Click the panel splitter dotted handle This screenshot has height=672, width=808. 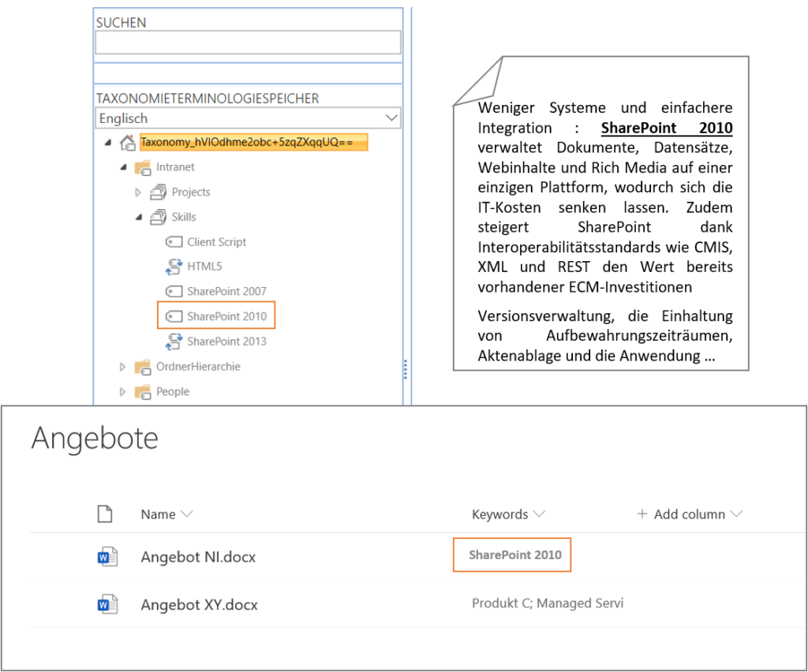[x=406, y=369]
